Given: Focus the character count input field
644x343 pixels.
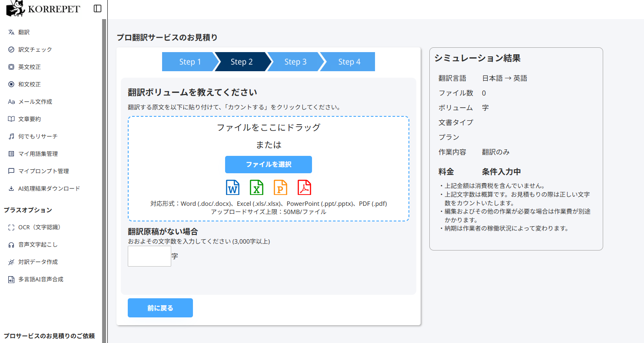Looking at the screenshot, I should point(149,256).
